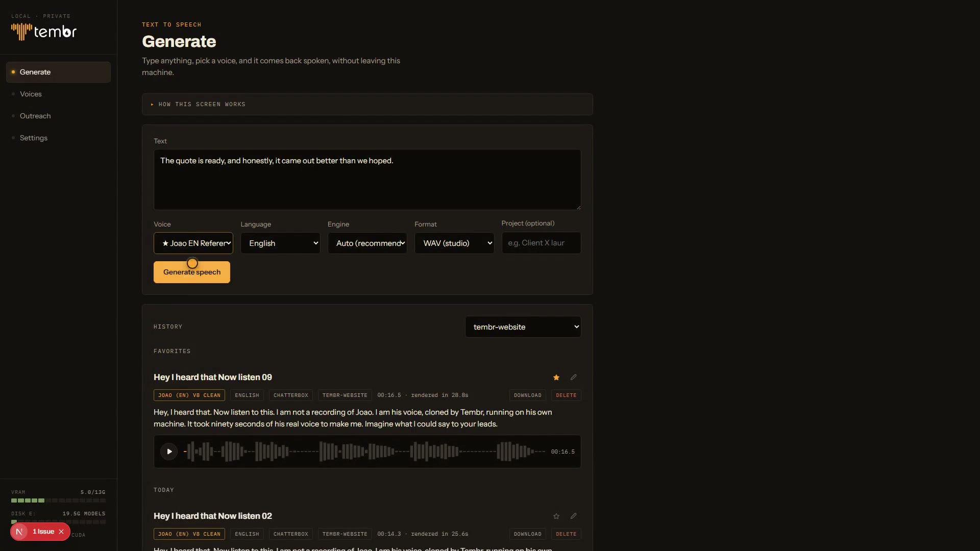Expand How This Screen Works section
This screenshot has height=551, width=980.
click(x=367, y=104)
